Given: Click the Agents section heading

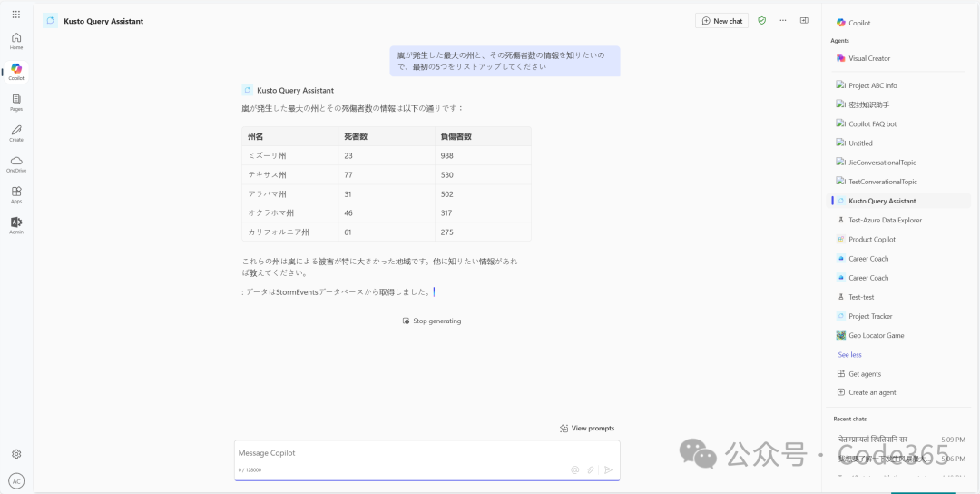Looking at the screenshot, I should point(840,41).
